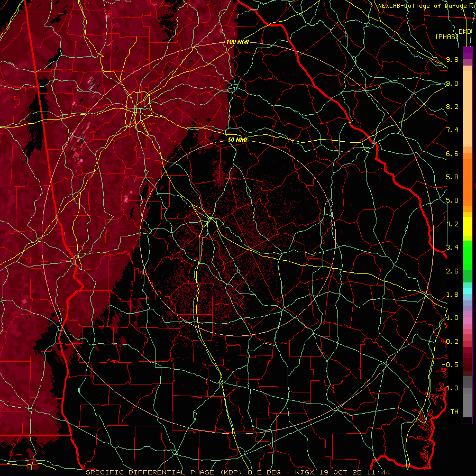Click the 0.2 legend value
Image resolution: width=476 pixels, height=476 pixels.
click(452, 342)
